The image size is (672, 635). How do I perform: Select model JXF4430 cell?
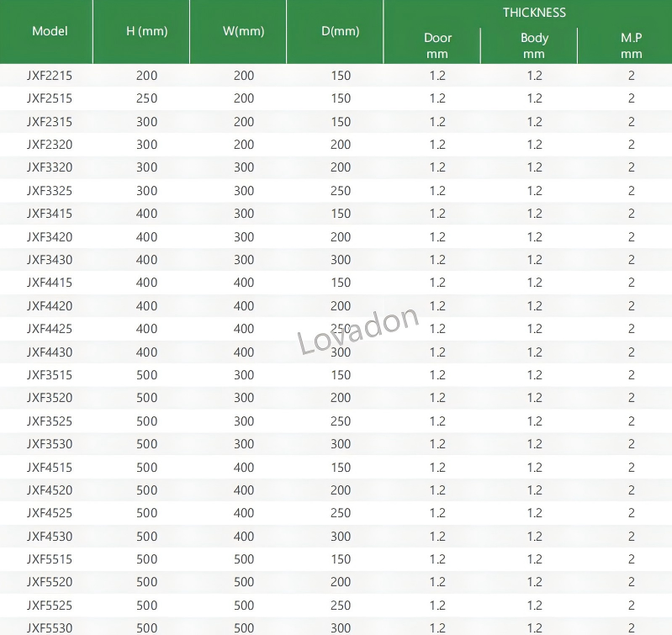coord(50,352)
